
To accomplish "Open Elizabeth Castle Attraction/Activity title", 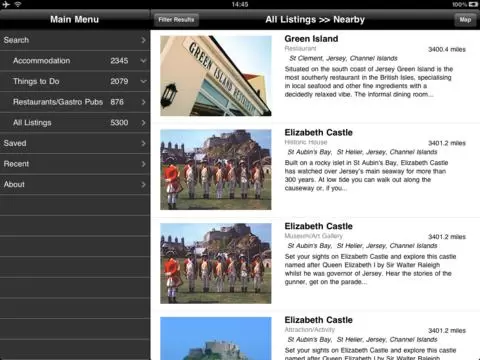I will pyautogui.click(x=318, y=320).
